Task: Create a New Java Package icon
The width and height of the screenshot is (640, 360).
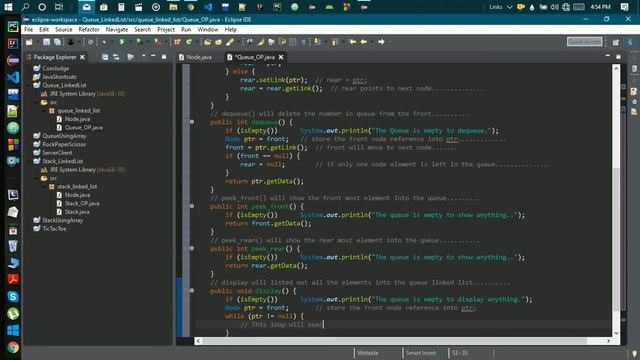Action: click(x=176, y=42)
